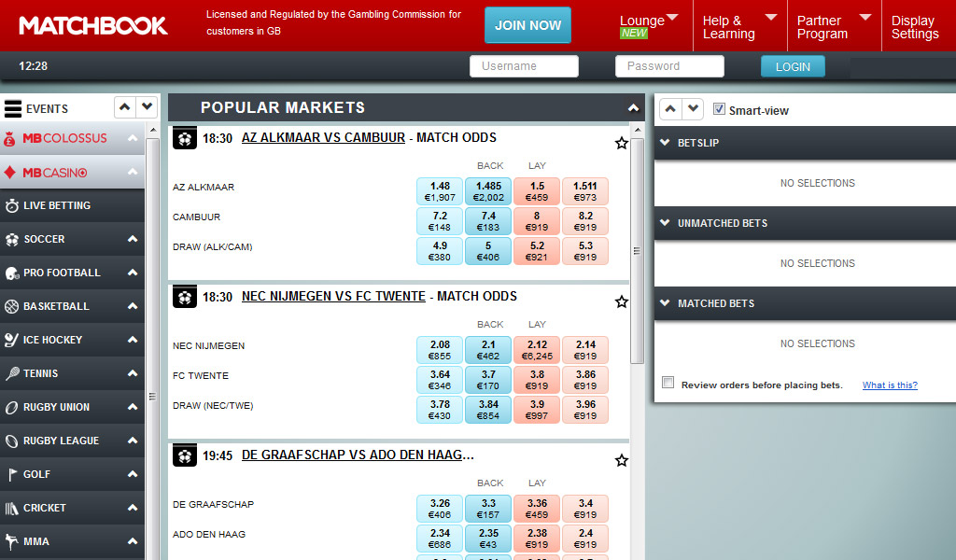Click soccer icon beside NEC Nijmegen match
The image size is (956, 560).
(x=185, y=297)
